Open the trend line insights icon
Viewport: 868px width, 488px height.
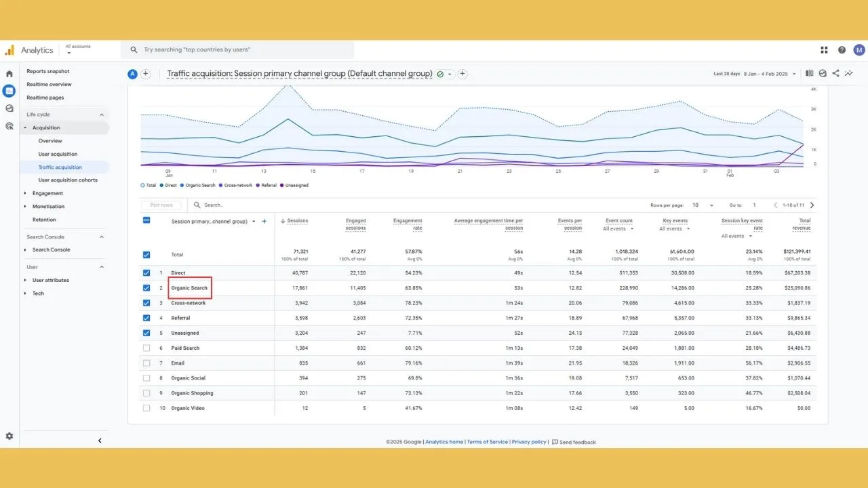pos(848,73)
